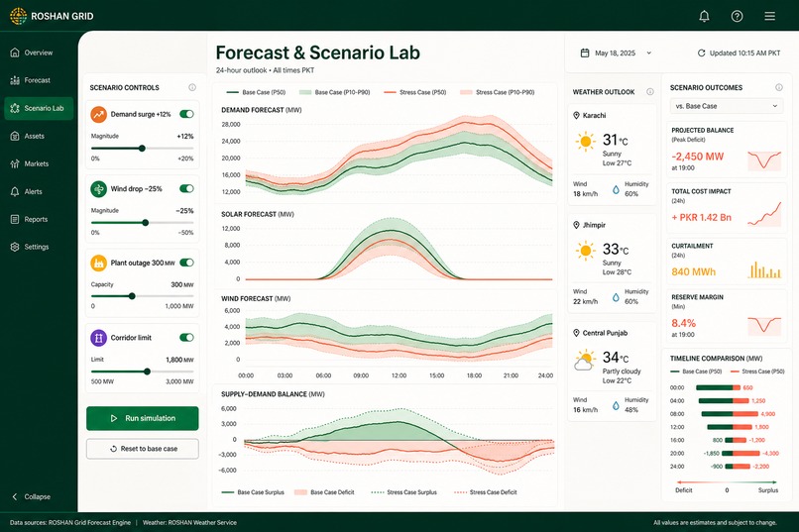Click Updated 10:15 AM PKT refresh
Image resolution: width=799 pixels, height=532 pixels.
739,53
